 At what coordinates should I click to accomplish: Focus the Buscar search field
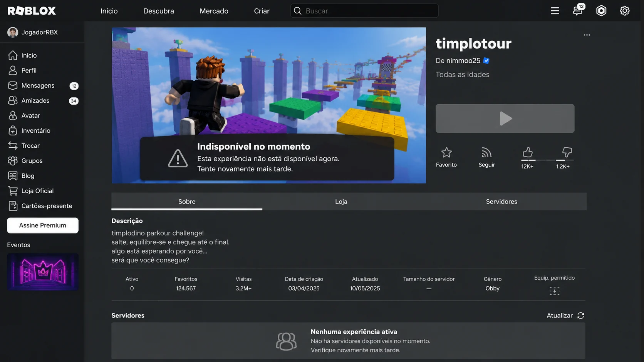point(364,11)
